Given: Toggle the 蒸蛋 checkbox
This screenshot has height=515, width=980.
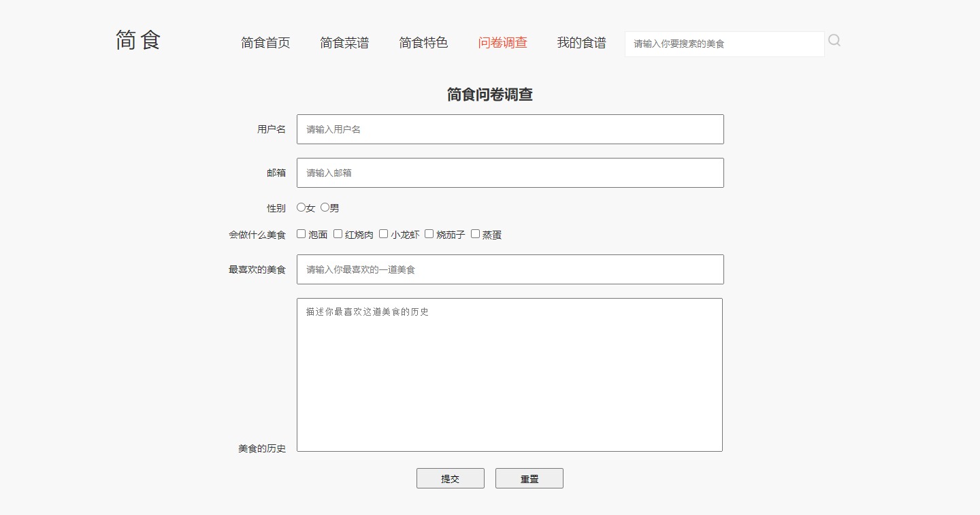Looking at the screenshot, I should [476, 234].
